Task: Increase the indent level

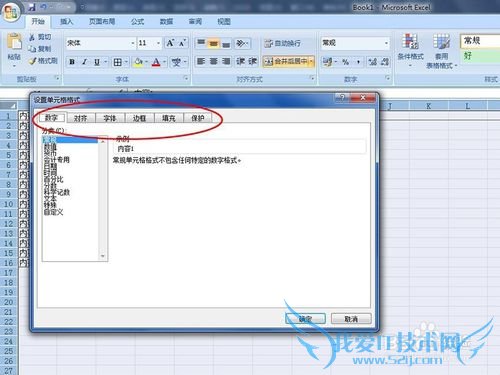Action: pos(252,61)
